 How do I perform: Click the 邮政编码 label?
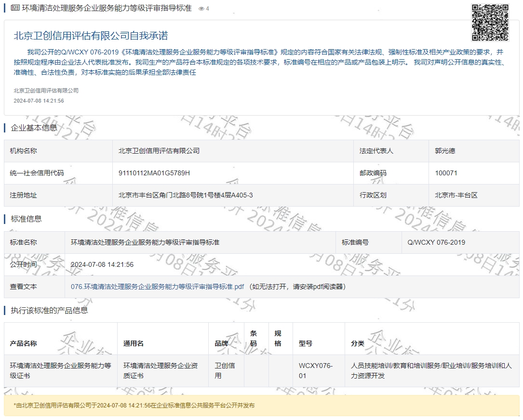(373, 173)
